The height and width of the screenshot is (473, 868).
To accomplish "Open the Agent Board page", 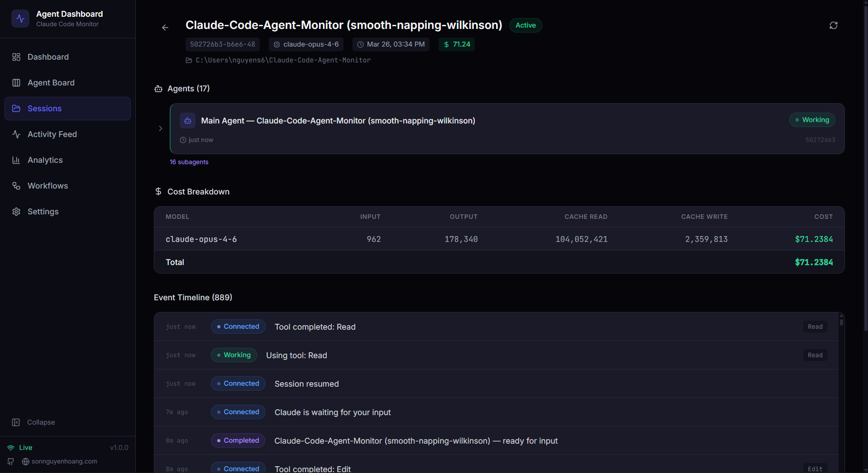I will (68, 83).
